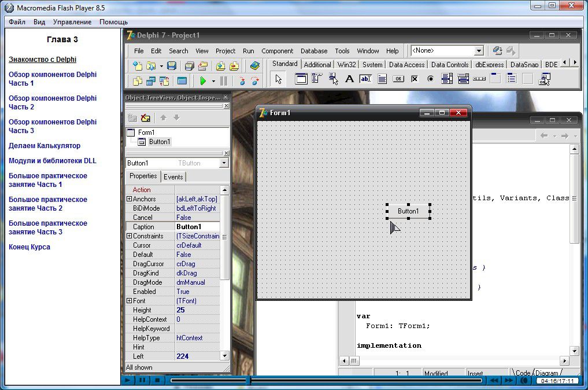
Task: Open the Component menu
Action: click(x=277, y=51)
